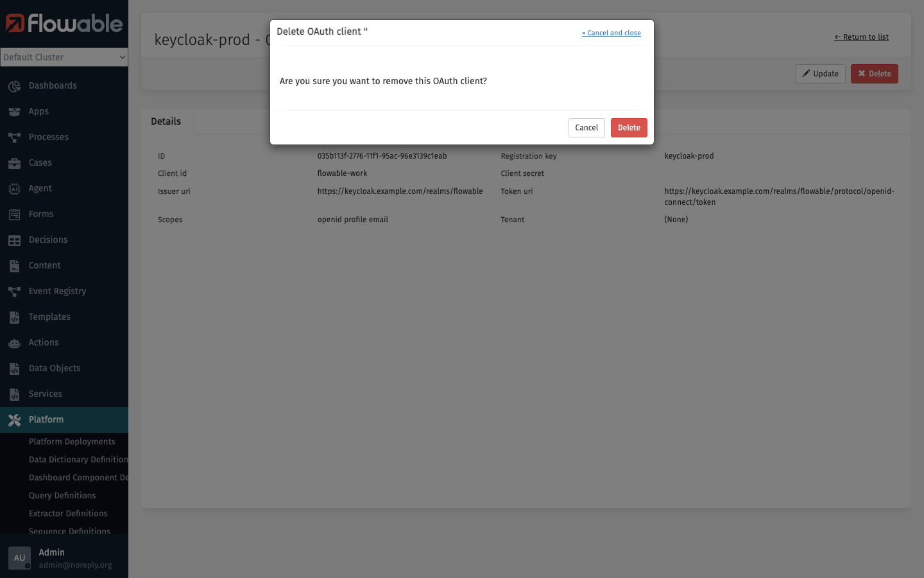Screen dimensions: 924x578
Task: Open the Processes section
Action: click(48, 137)
